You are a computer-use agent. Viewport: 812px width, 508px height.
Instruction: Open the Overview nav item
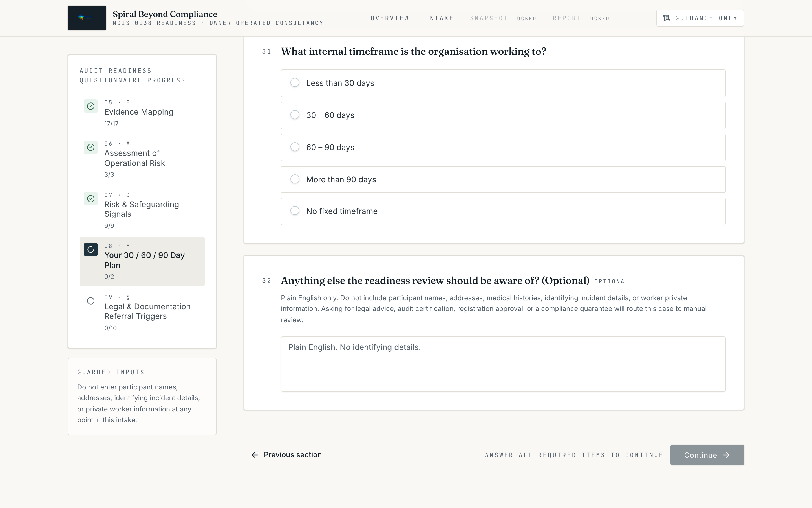pyautogui.click(x=390, y=18)
